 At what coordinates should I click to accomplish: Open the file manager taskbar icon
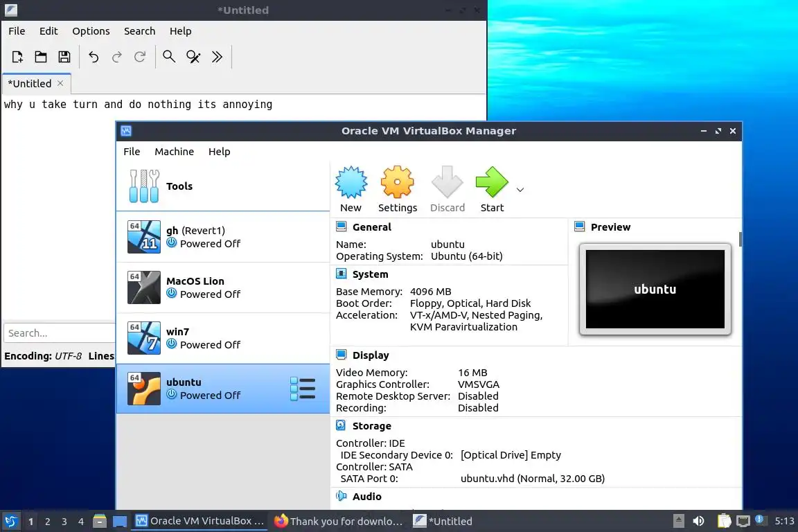click(100, 521)
